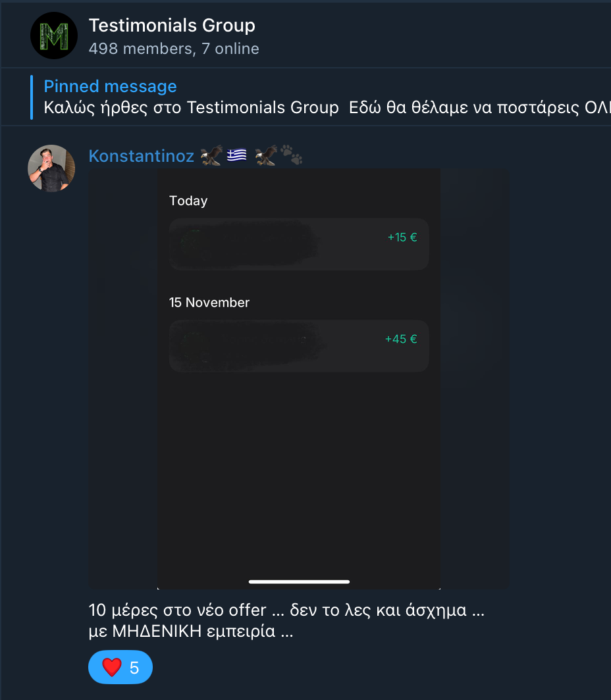Open the Pinned message label
The image size is (611, 700).
pos(110,86)
